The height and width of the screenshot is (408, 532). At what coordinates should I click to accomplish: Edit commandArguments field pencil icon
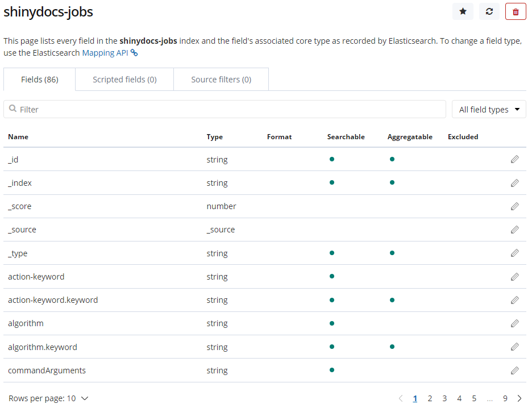click(x=514, y=370)
